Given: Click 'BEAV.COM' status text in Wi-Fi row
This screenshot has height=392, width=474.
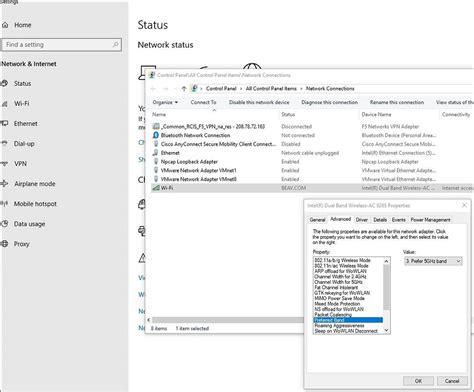Looking at the screenshot, I should click(x=293, y=188).
